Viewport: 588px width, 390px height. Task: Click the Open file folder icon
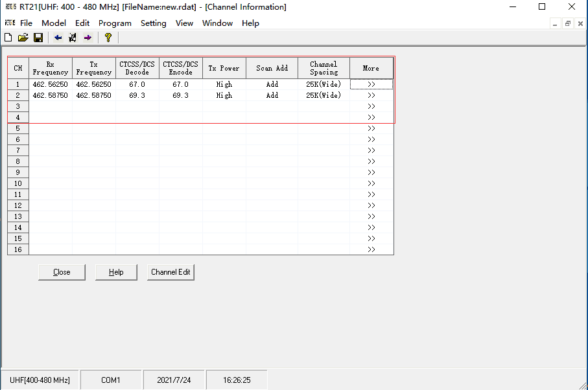click(23, 38)
